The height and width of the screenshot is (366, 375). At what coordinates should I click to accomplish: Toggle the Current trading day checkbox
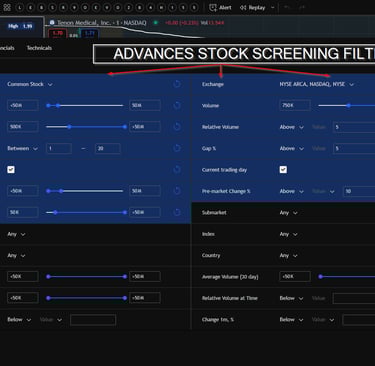(283, 170)
